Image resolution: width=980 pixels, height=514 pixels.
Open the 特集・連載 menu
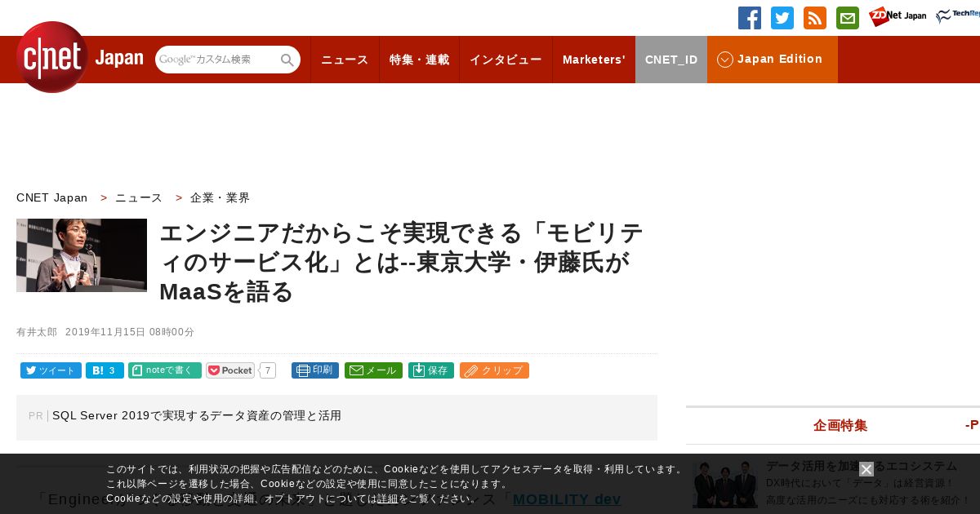[419, 60]
